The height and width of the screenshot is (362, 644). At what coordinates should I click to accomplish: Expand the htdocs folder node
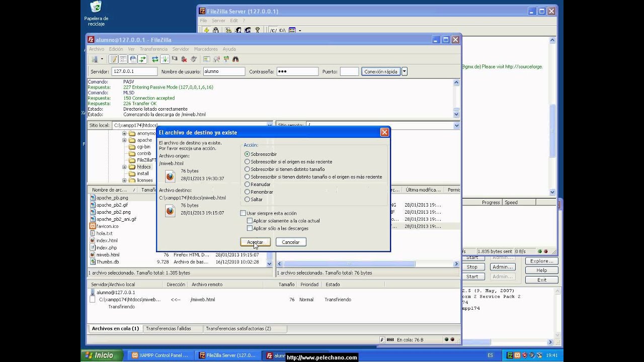124,167
